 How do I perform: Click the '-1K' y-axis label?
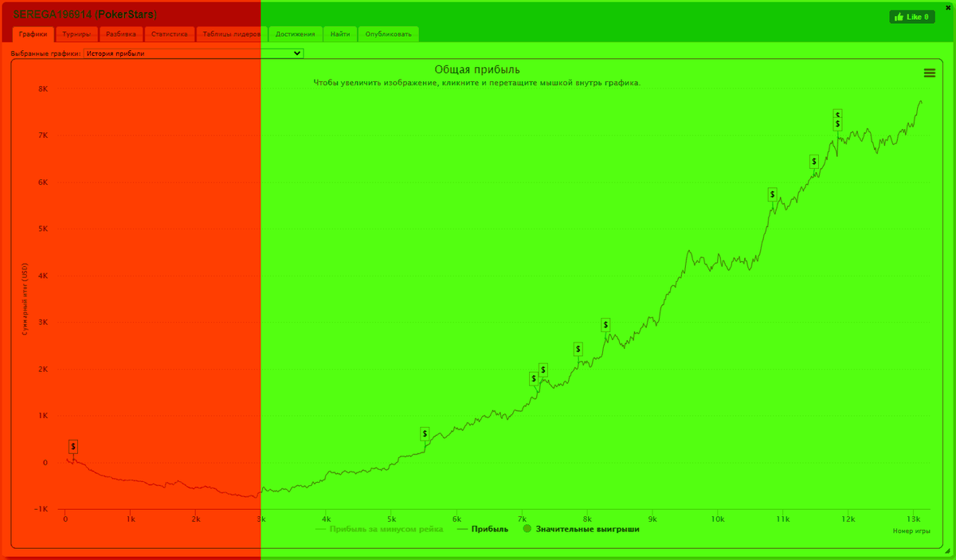click(x=41, y=509)
